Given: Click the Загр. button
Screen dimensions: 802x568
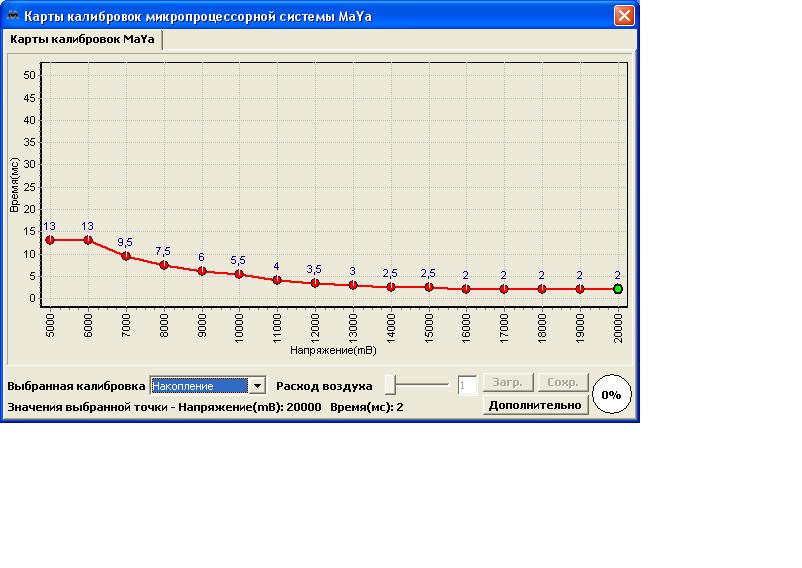Looking at the screenshot, I should click(507, 382).
